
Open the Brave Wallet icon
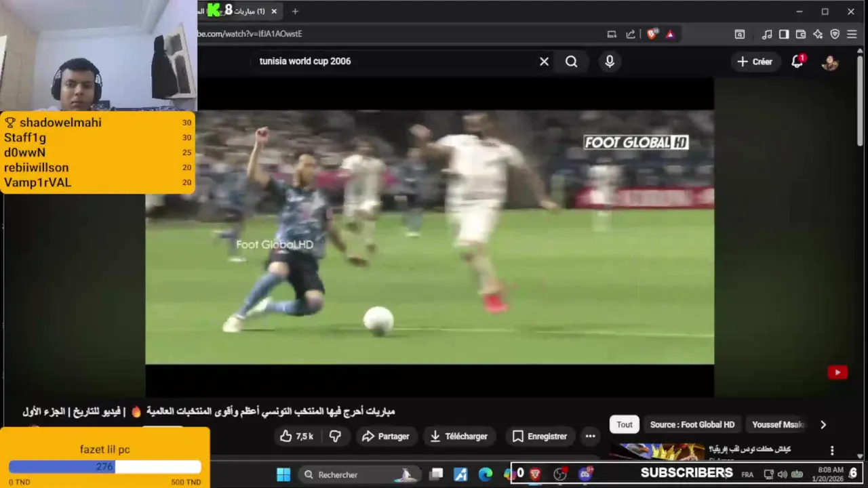tap(801, 34)
